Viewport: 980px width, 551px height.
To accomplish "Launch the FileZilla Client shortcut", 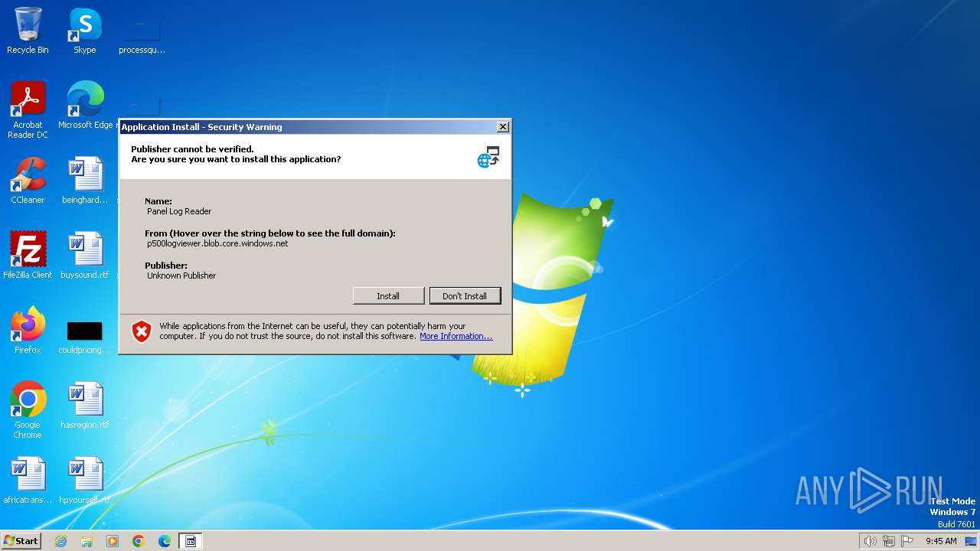I will tap(28, 256).
